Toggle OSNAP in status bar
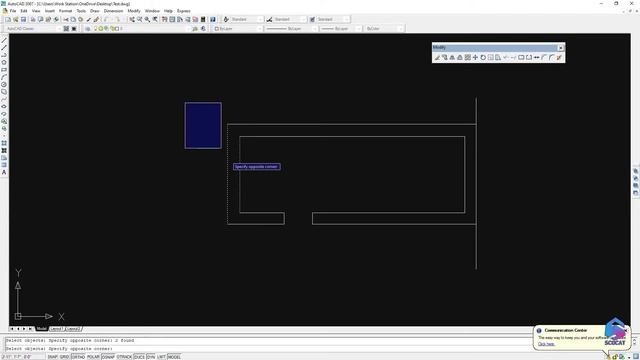This screenshot has height=360, width=640. click(108, 357)
